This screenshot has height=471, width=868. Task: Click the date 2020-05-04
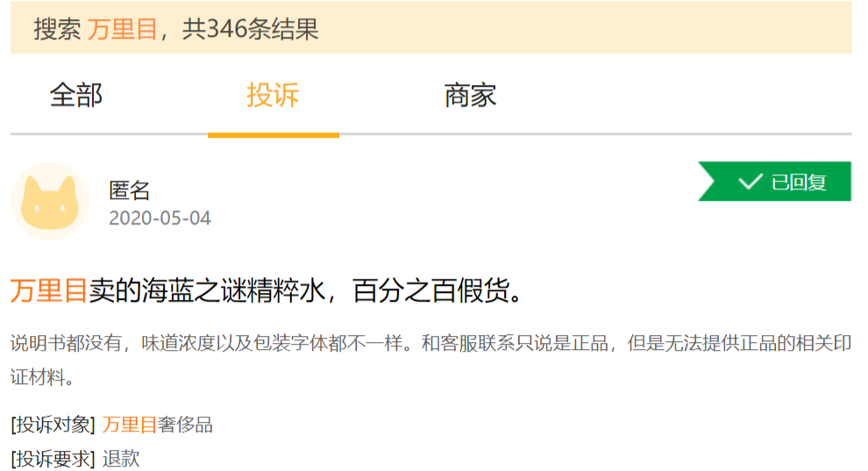tap(160, 218)
